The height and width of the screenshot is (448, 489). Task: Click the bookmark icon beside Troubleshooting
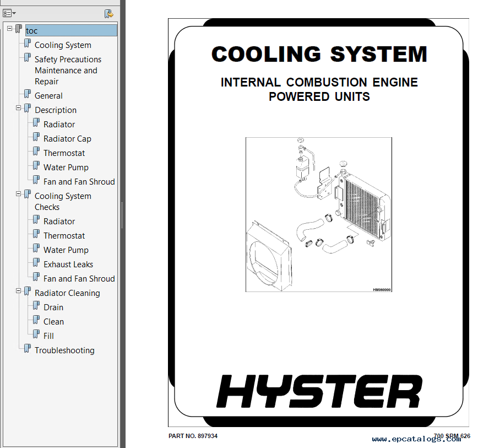pos(28,348)
